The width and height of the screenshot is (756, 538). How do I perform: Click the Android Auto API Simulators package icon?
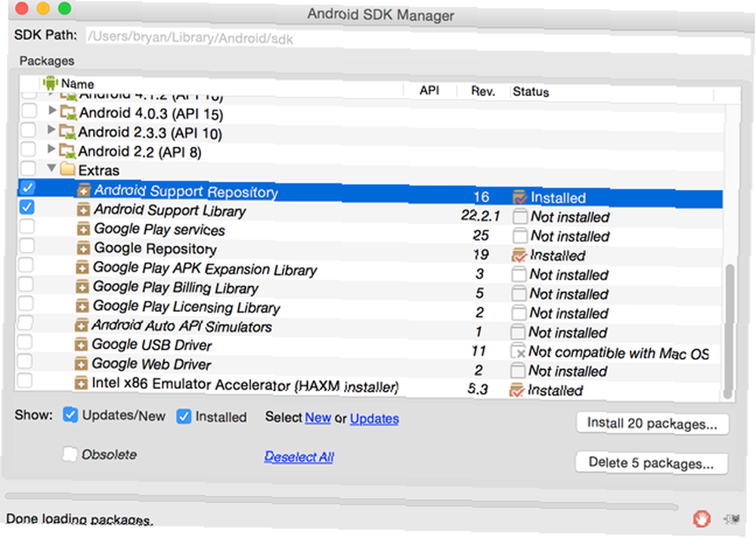(x=82, y=325)
